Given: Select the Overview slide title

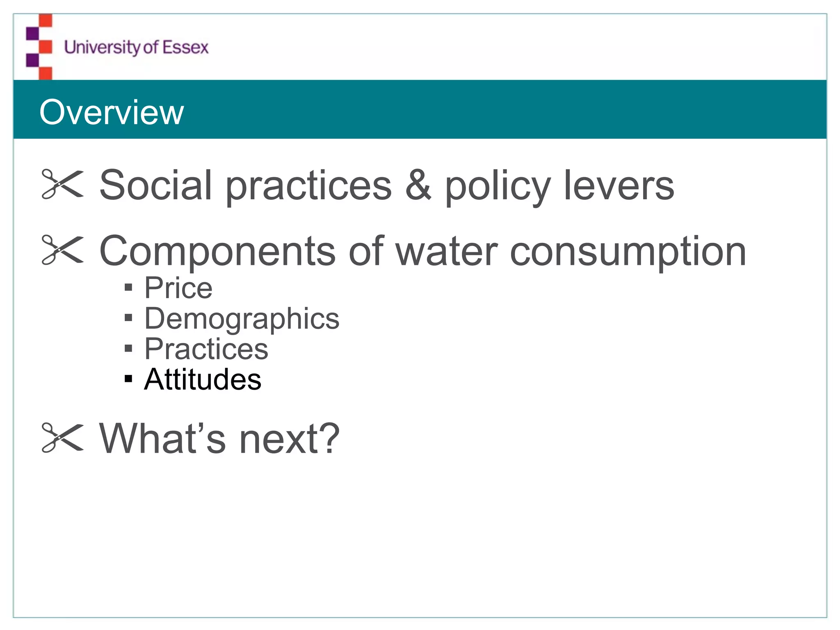Looking at the screenshot, I should coord(112,112).
